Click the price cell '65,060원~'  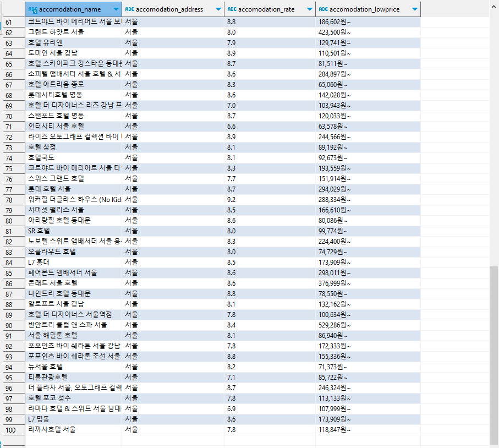[368, 84]
